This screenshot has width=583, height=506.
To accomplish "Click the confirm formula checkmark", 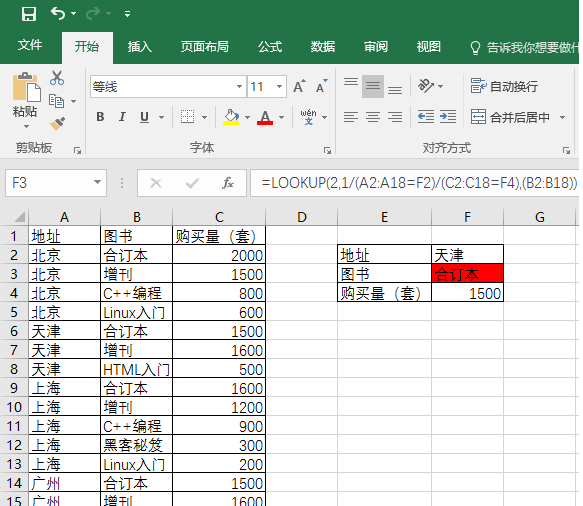I will coord(192,183).
